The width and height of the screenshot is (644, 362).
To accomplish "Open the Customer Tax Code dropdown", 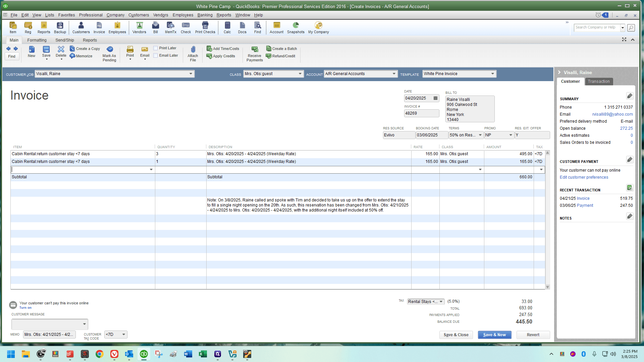I will tap(124, 335).
